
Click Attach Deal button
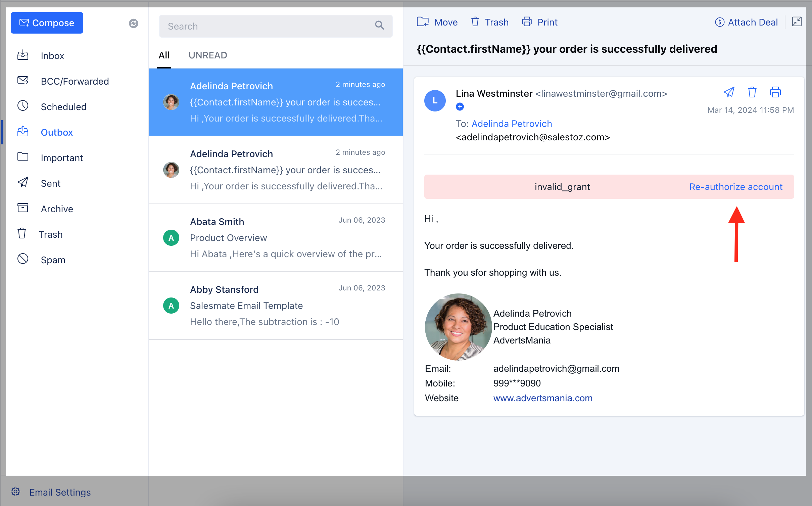pyautogui.click(x=746, y=22)
